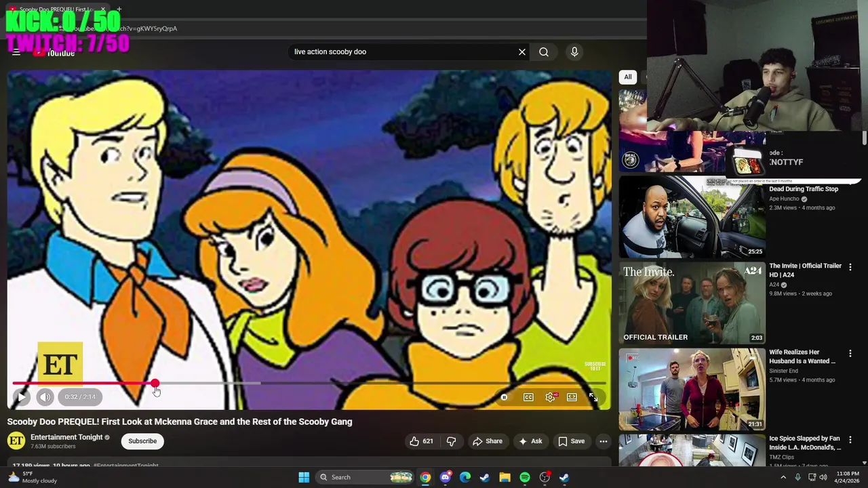Toggle closed captions (CC)
This screenshot has width=868, height=488.
528,397
